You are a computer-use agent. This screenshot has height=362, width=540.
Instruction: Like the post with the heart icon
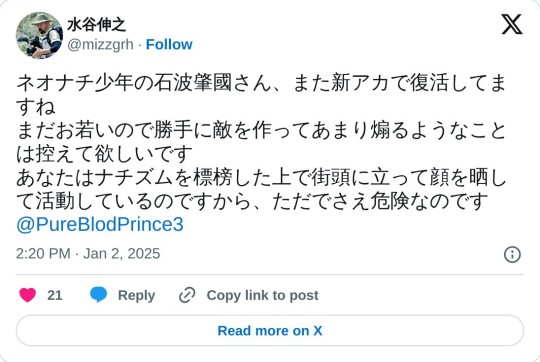28,295
